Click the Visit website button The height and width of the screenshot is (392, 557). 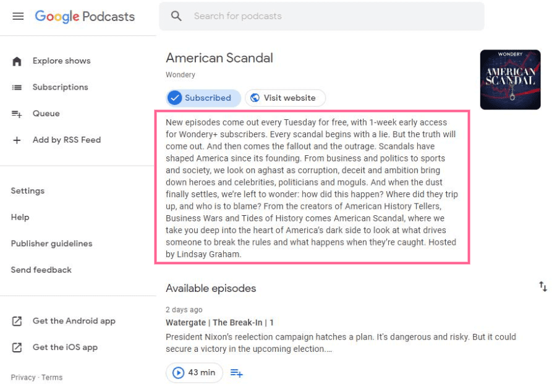coord(285,98)
